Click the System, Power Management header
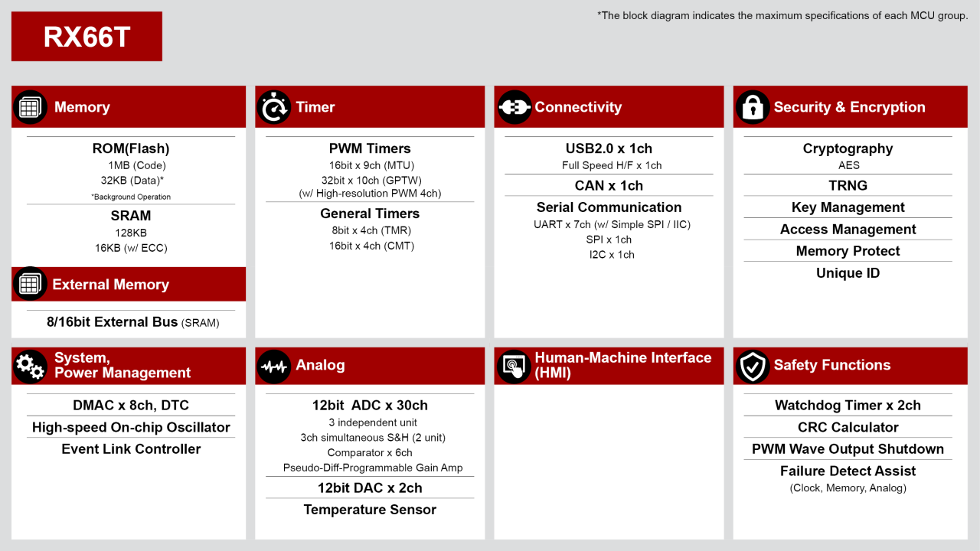Viewport: 980px width, 551px height. pos(122,365)
